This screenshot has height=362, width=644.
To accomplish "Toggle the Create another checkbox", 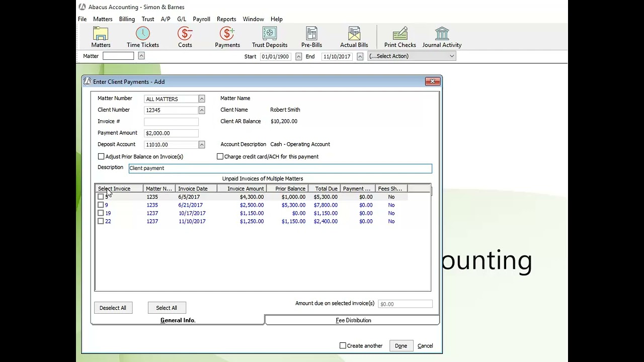I will coord(343,345).
